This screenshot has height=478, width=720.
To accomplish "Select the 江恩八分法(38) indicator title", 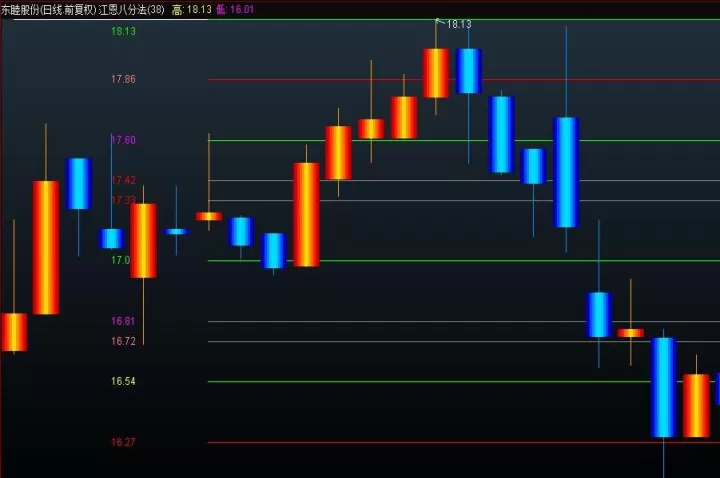I will (131, 10).
